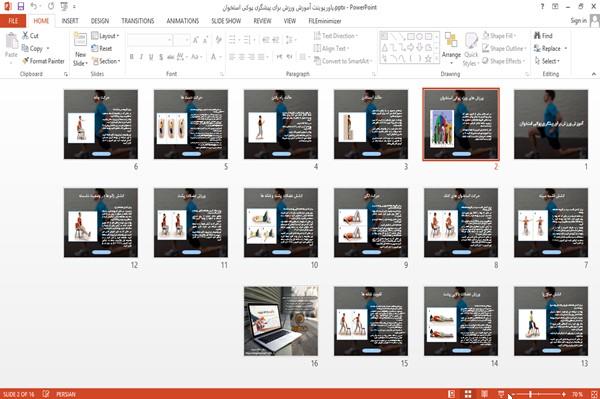
Task: Toggle Underline formatting
Action: (x=151, y=57)
